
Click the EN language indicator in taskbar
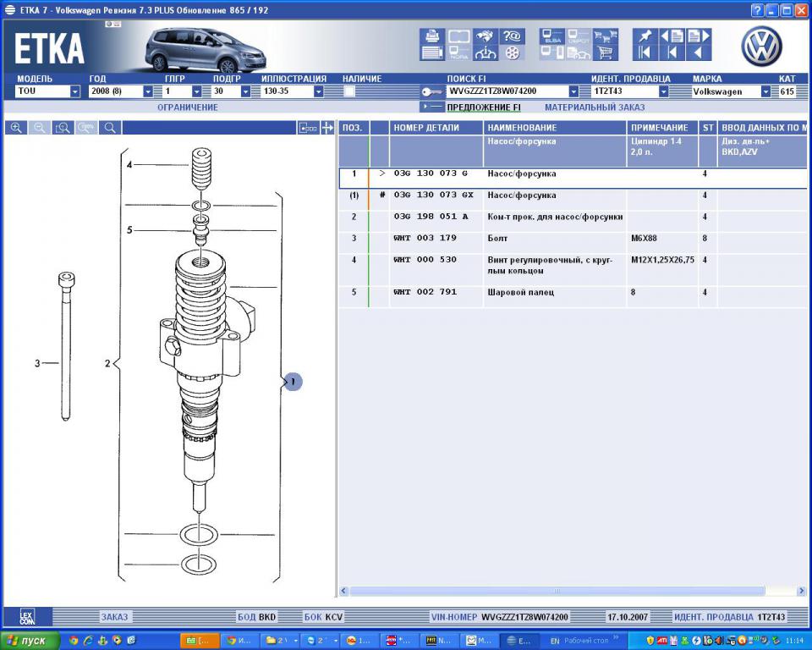click(555, 642)
